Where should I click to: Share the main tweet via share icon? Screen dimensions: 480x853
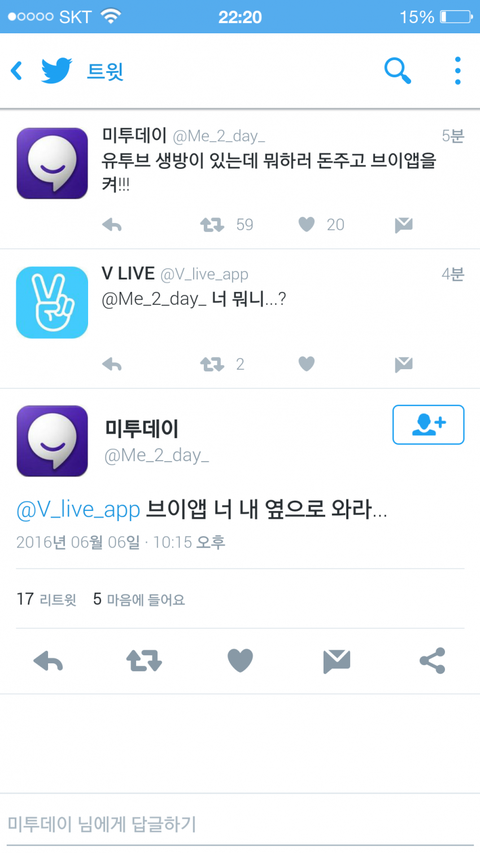[x=433, y=661]
